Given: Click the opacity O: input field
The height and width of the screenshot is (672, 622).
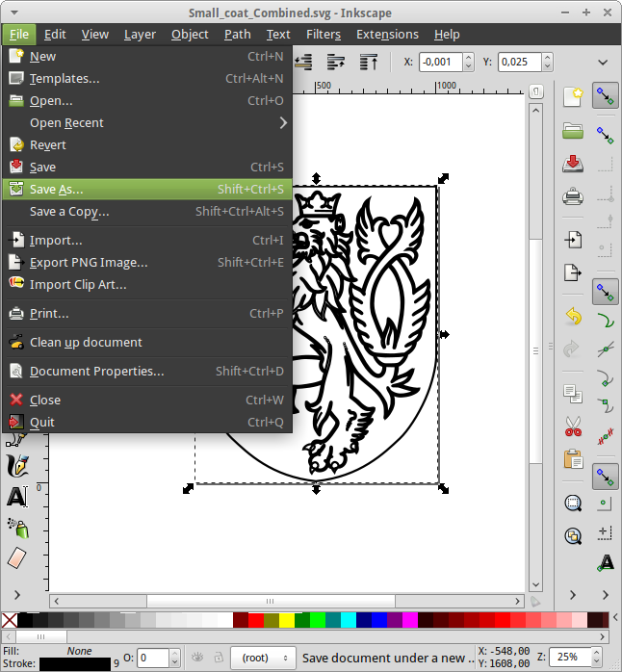Looking at the screenshot, I should 150,658.
